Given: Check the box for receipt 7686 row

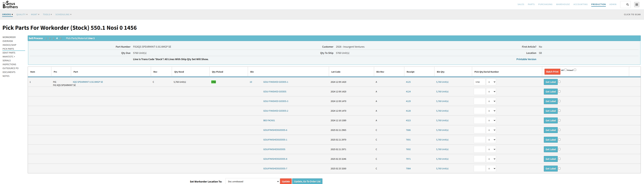Looking at the screenshot, I should (x=559, y=130).
